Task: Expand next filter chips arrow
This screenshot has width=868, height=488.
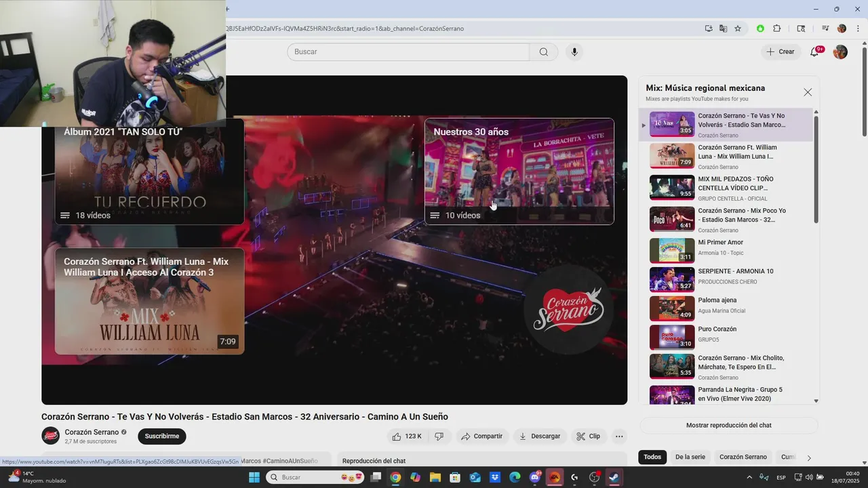Action: coord(808,457)
